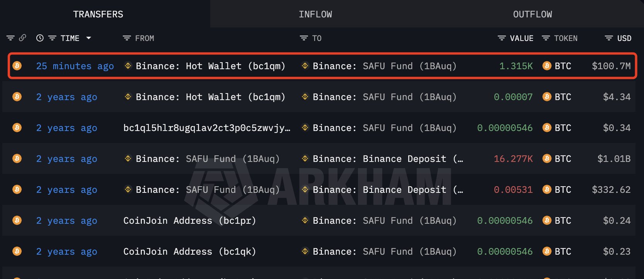Click the filter icon on the TOKEN column

click(545, 38)
